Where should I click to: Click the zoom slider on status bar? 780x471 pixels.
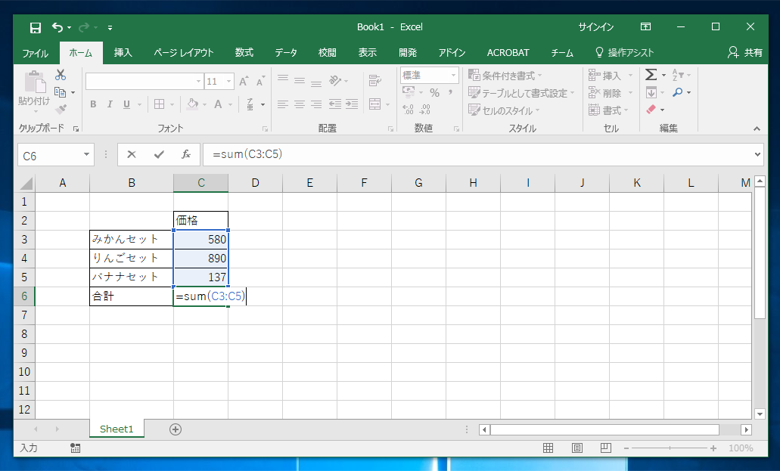click(x=670, y=449)
